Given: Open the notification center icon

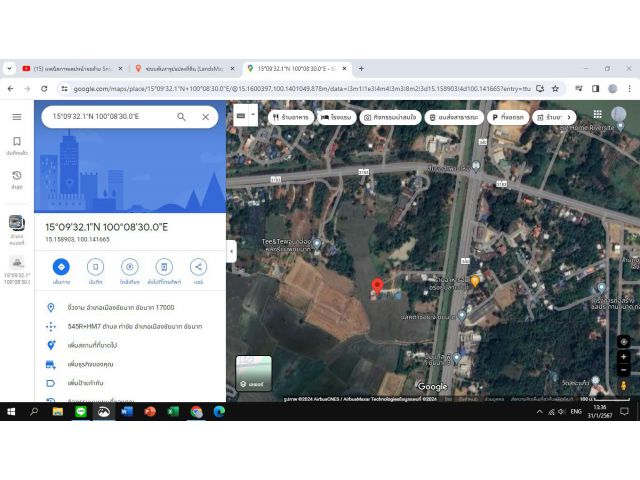Looking at the screenshot, I should (x=624, y=412).
